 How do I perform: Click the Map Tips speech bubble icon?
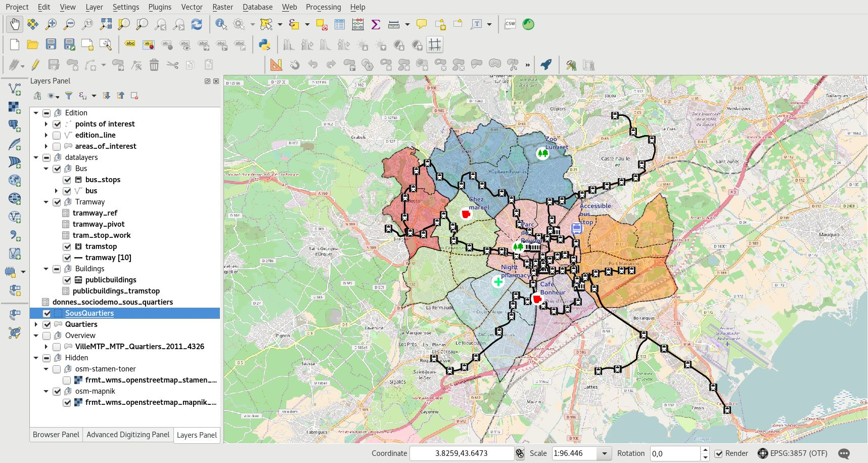point(422,24)
